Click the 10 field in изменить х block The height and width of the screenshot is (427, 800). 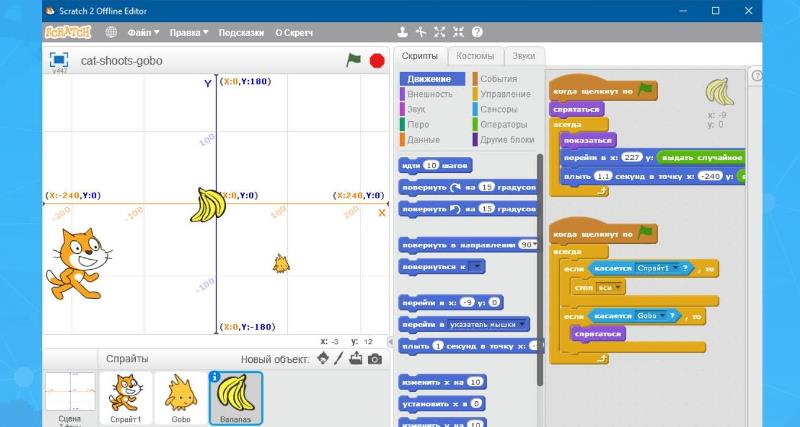[475, 382]
